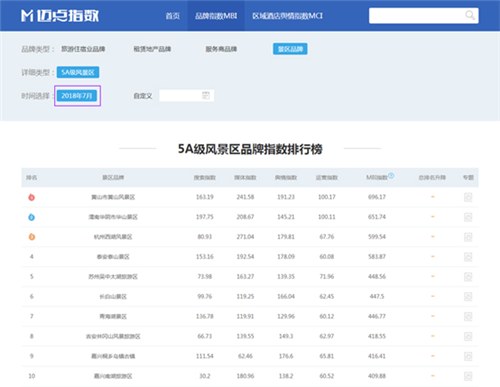Click the 专题 column header
Image resolution: width=500 pixels, height=387 pixels.
468,177
